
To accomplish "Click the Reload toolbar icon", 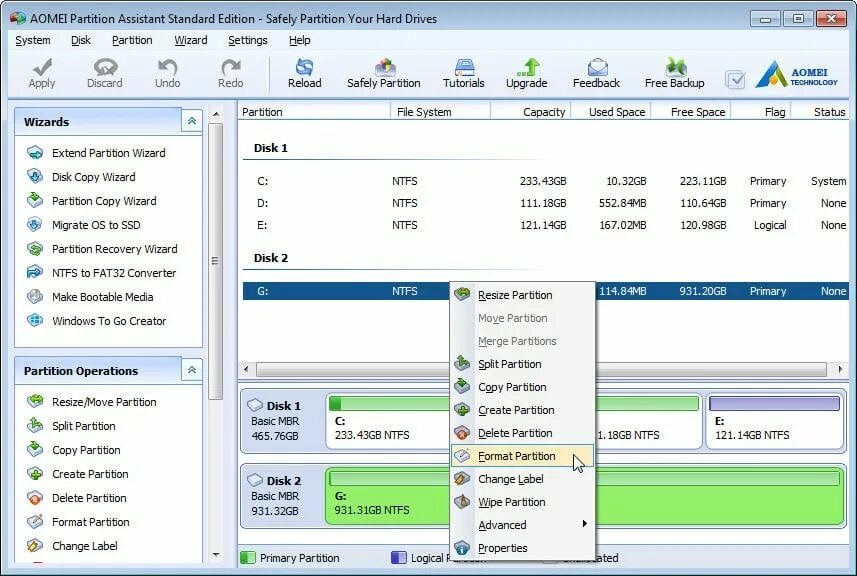I will click(x=304, y=67).
